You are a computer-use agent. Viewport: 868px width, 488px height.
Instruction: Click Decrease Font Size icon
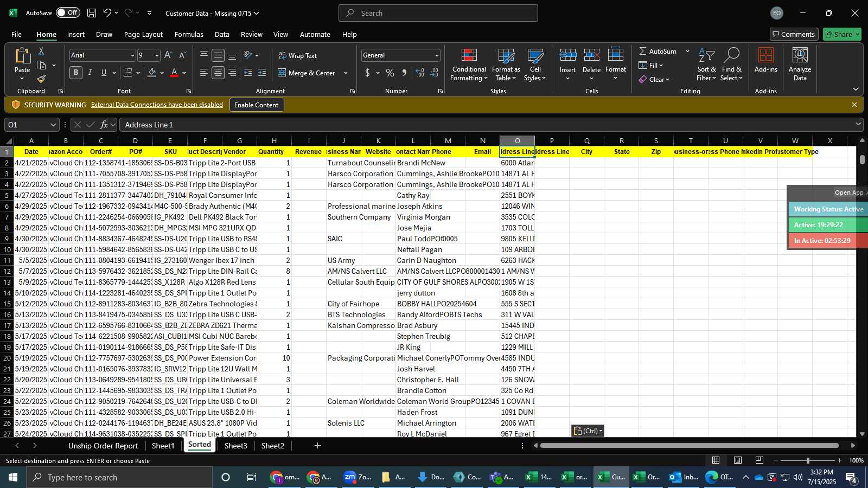click(182, 55)
